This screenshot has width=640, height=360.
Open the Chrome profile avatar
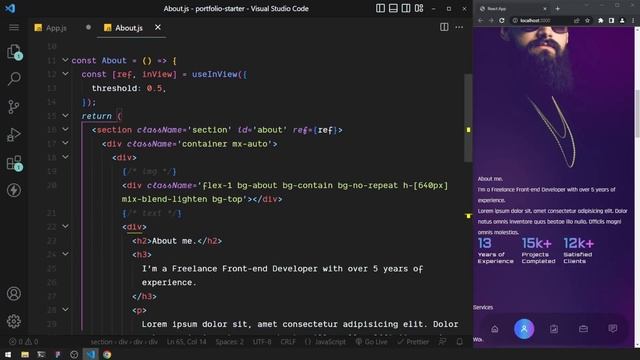[622, 20]
